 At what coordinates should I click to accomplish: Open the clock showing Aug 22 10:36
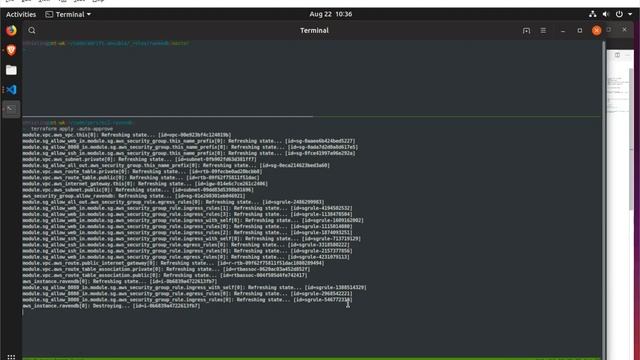(x=331, y=14)
